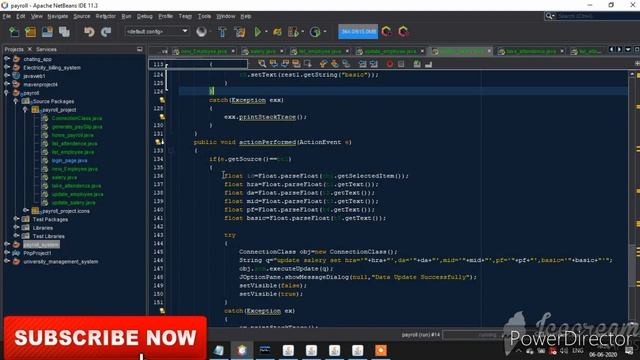Image resolution: width=640 pixels, height=360 pixels.
Task: Click scroll documents right arrow
Action: pos(619,49)
